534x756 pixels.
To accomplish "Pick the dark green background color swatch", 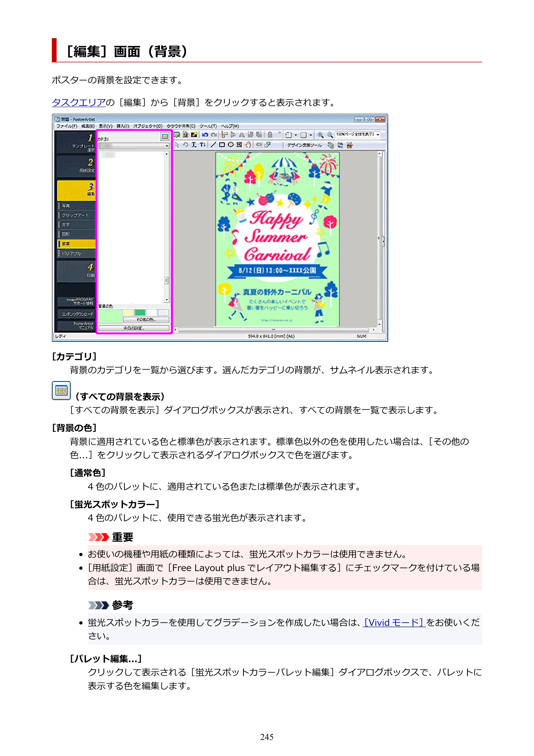I will point(140,312).
